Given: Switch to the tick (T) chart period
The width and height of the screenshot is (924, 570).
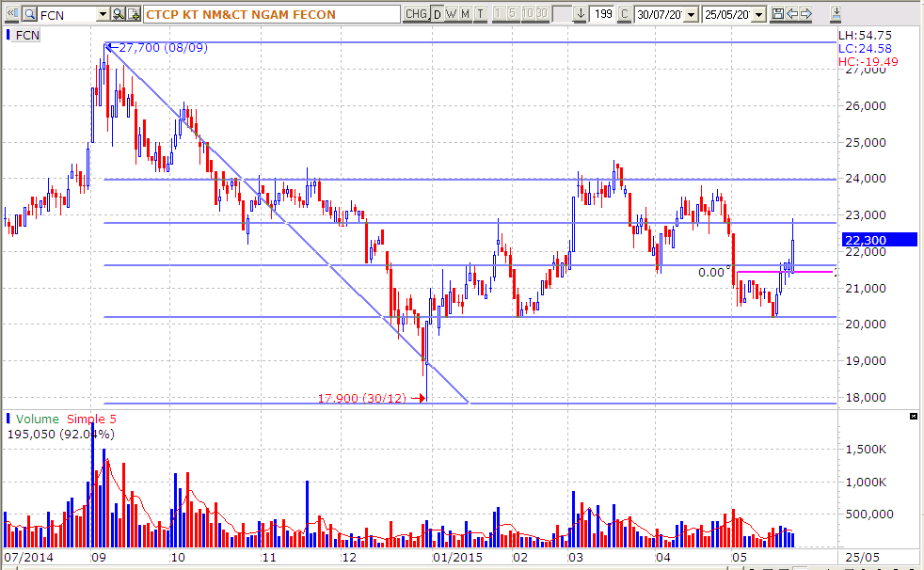Looking at the screenshot, I should [480, 13].
